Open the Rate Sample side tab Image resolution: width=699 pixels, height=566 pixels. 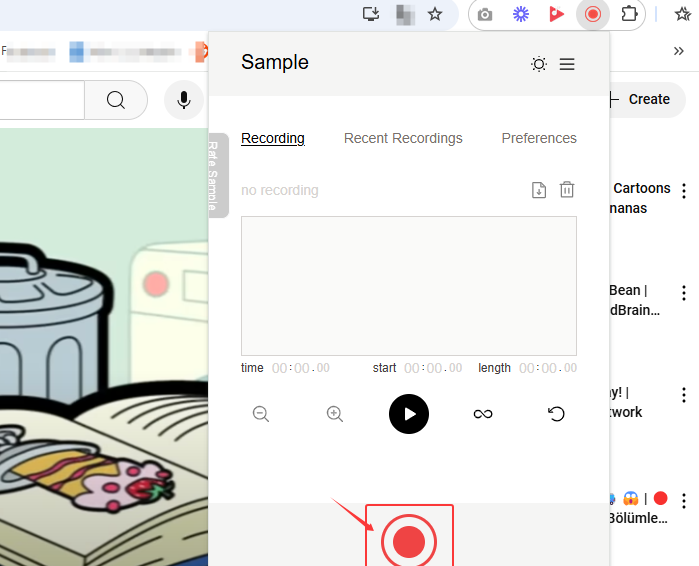[x=218, y=175]
